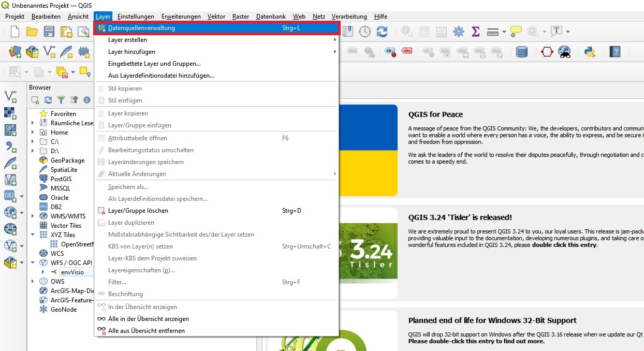Viewport: 644px width, 351px height.
Task: Open the measure ruler tool dropdown arrow
Action: (504, 32)
